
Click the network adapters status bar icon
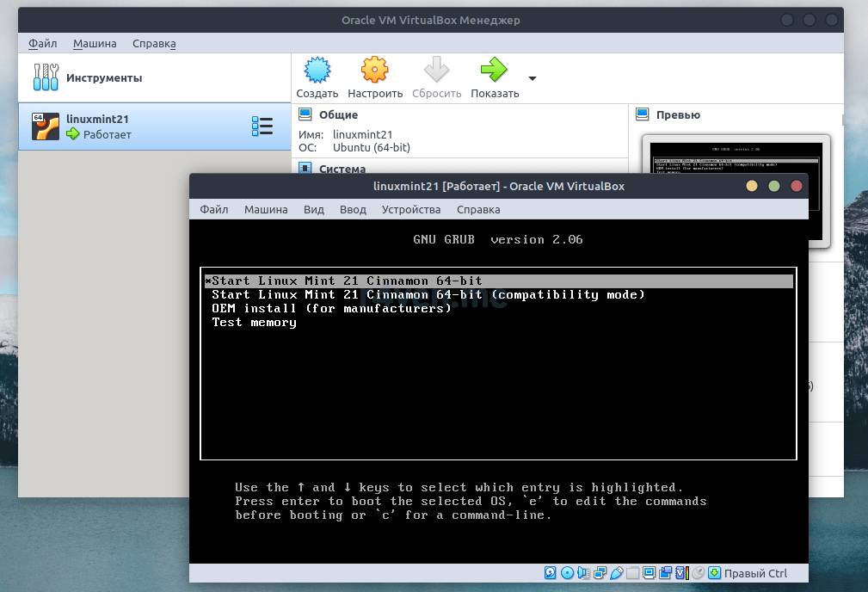[x=600, y=573]
